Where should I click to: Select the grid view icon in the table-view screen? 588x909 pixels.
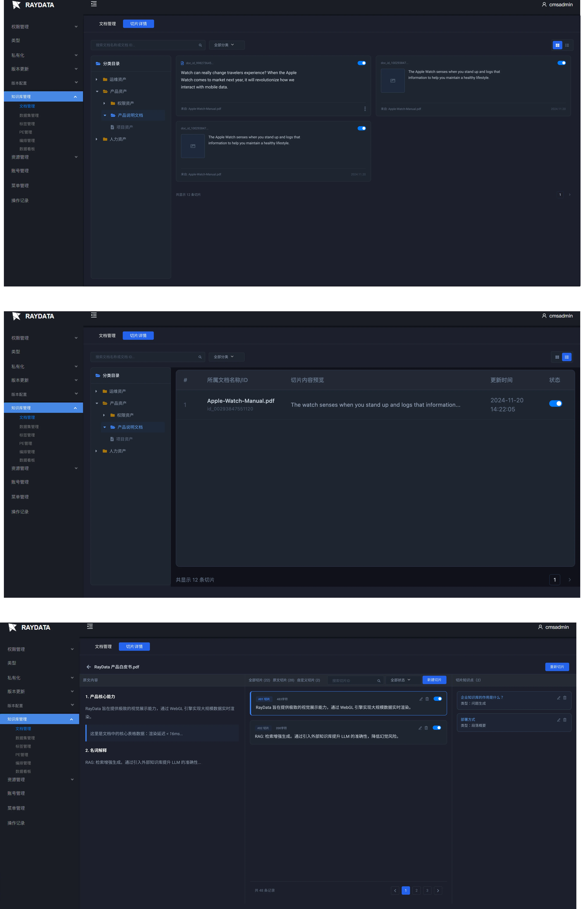[x=557, y=357]
